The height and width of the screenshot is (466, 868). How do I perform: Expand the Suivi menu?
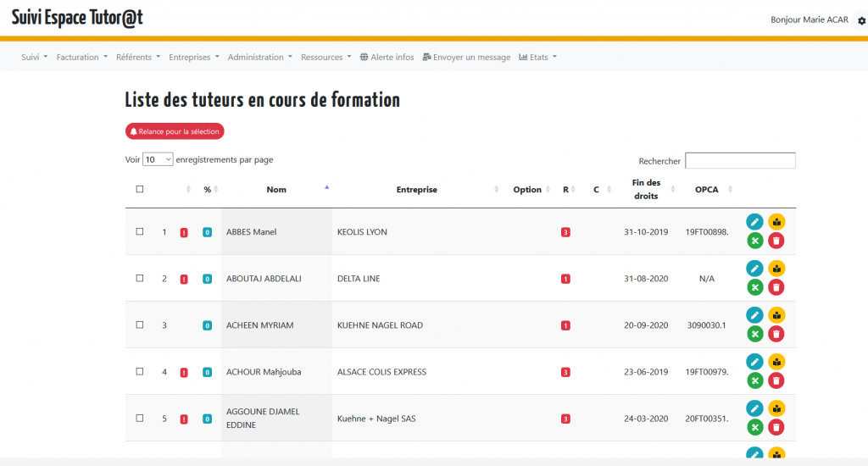pos(34,57)
